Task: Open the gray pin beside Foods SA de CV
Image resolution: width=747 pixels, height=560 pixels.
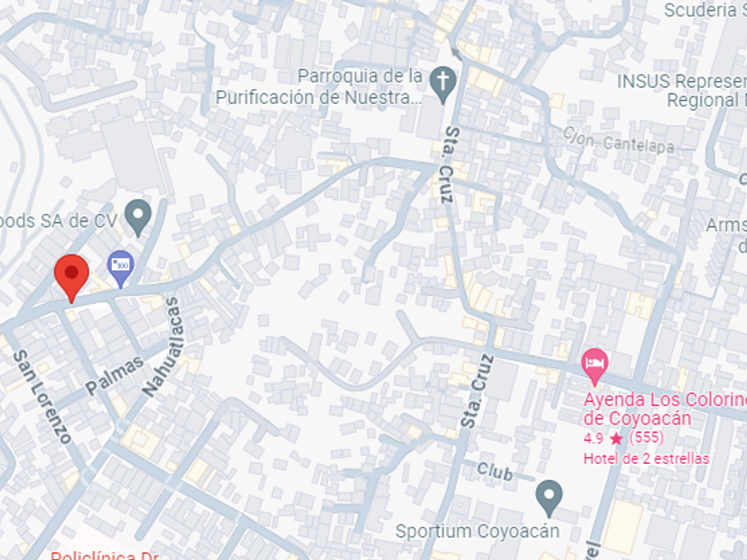Action: [138, 218]
